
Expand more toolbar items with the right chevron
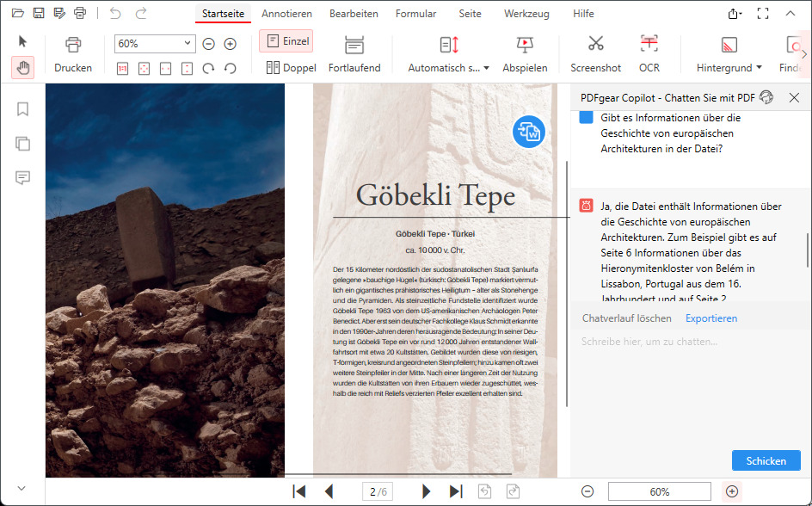803,54
